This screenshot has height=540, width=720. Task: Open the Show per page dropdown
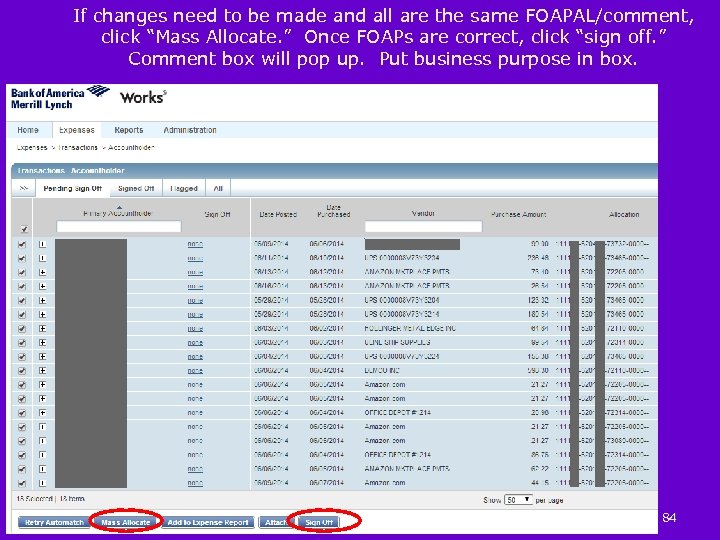point(518,500)
